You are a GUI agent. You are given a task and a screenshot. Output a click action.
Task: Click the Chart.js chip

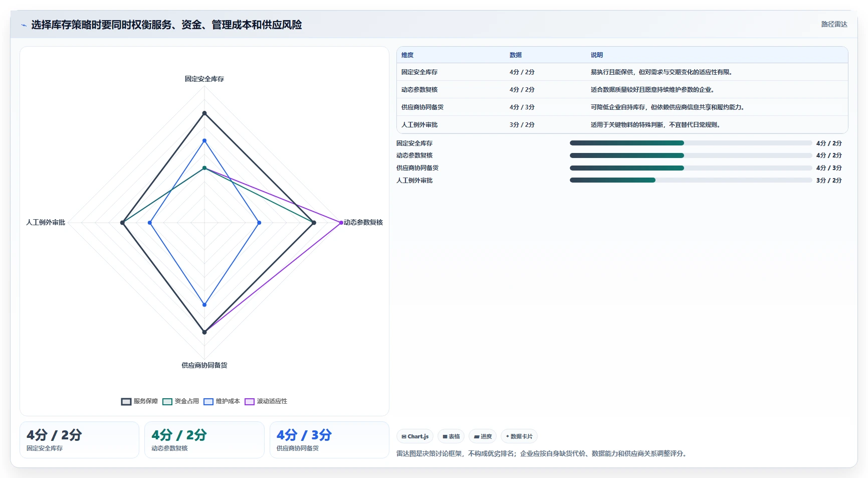point(415,436)
